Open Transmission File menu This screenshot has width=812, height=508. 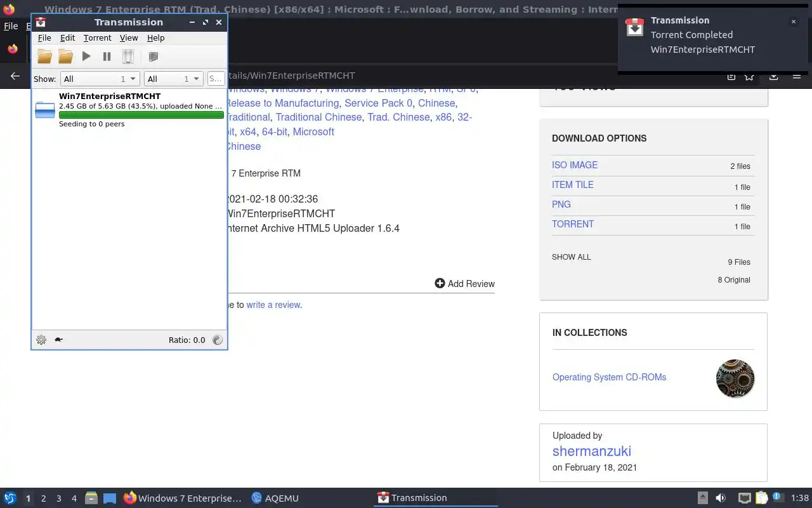tap(44, 38)
